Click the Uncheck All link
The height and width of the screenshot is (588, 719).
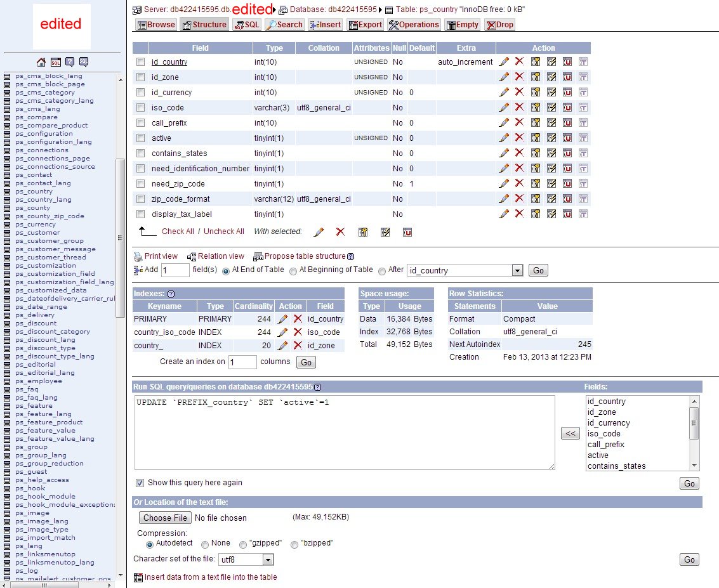pyautogui.click(x=224, y=232)
